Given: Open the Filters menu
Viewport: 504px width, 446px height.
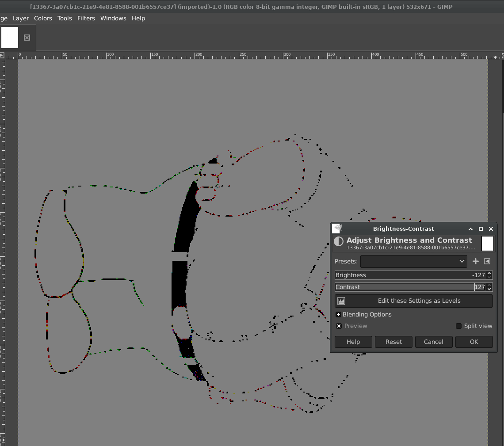Looking at the screenshot, I should pyautogui.click(x=86, y=18).
